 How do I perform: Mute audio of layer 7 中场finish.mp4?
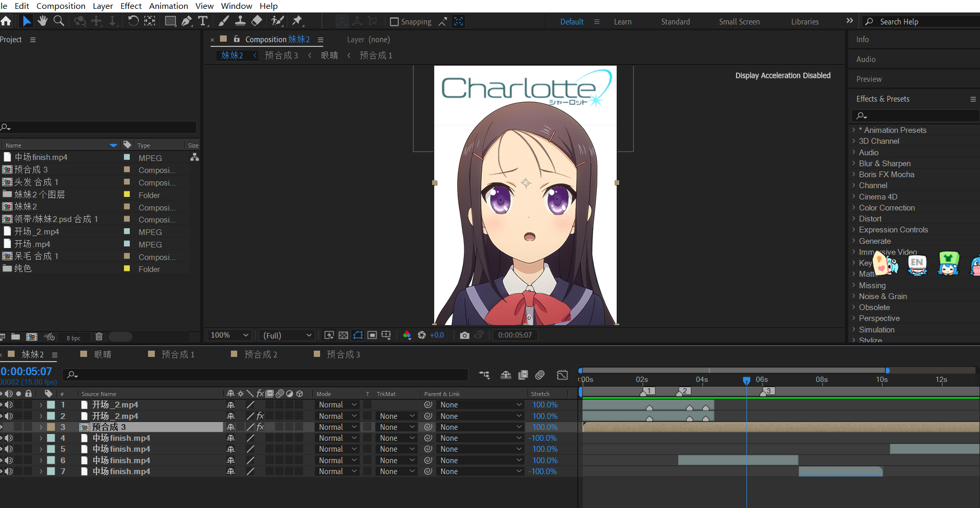8,472
